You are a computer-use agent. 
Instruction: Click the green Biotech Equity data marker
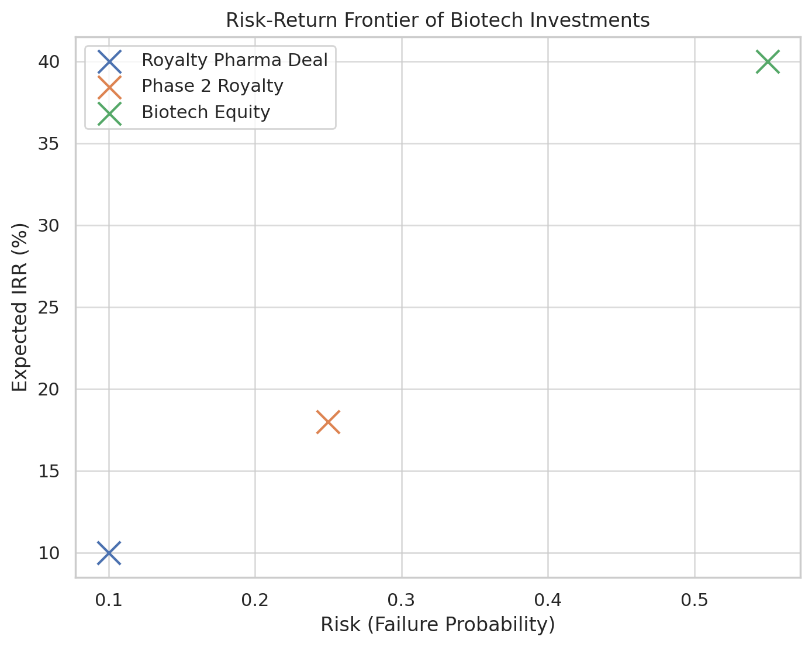point(768,61)
